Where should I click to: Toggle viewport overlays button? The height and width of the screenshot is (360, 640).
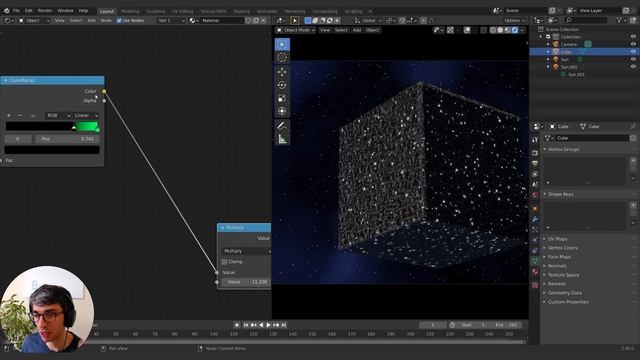point(467,30)
